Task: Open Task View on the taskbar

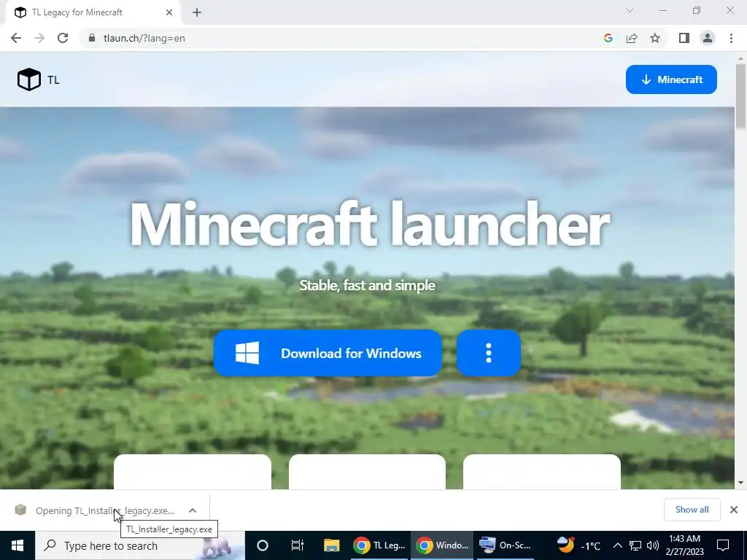Action: point(298,545)
